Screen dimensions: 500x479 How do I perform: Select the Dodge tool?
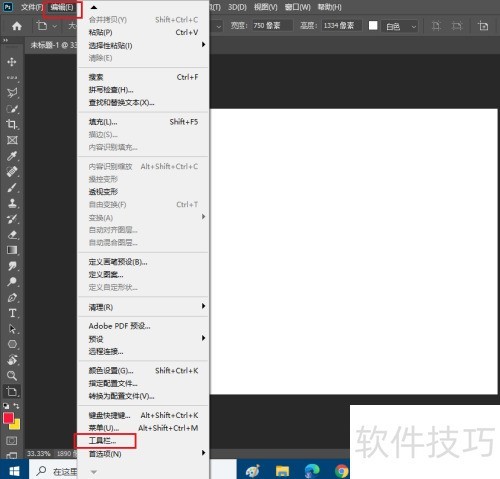[12, 282]
